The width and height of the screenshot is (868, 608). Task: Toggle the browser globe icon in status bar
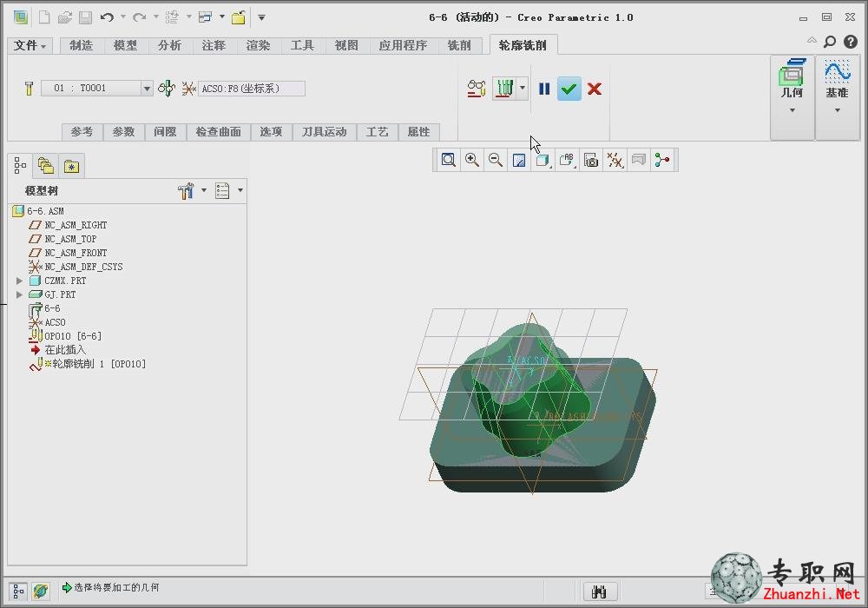[41, 591]
